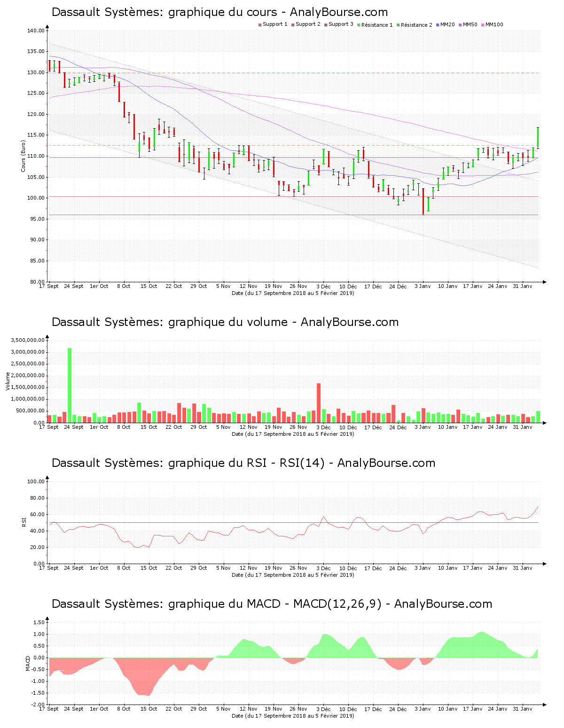The width and height of the screenshot is (564, 728).
Task: Click the Support 2 legend label
Action: click(x=308, y=24)
